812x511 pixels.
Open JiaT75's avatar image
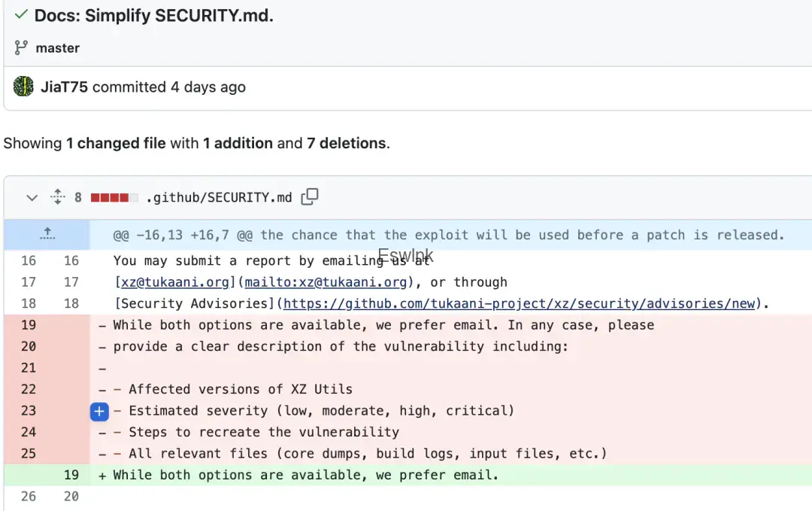click(23, 86)
